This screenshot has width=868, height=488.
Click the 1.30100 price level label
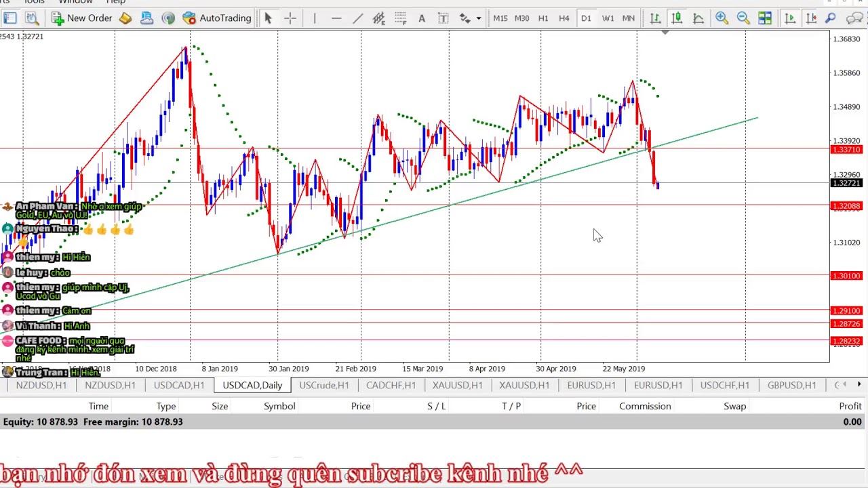click(x=846, y=276)
